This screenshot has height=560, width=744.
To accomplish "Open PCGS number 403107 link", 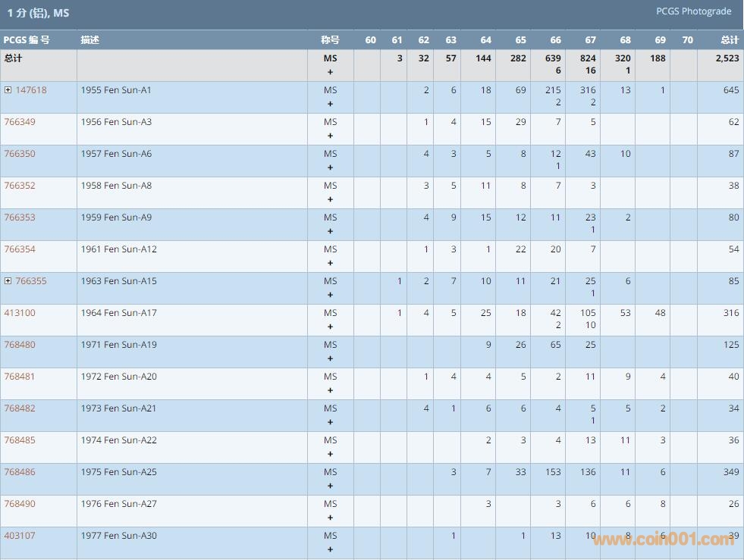I will point(20,536).
